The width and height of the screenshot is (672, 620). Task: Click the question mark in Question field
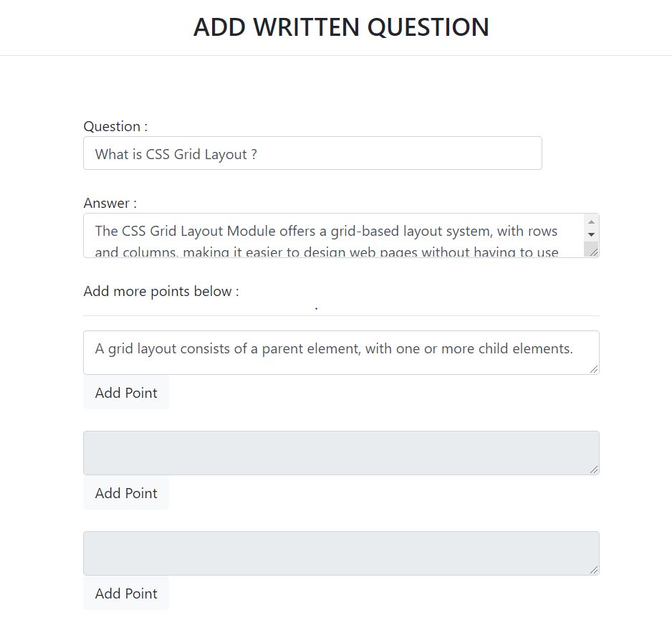254,154
